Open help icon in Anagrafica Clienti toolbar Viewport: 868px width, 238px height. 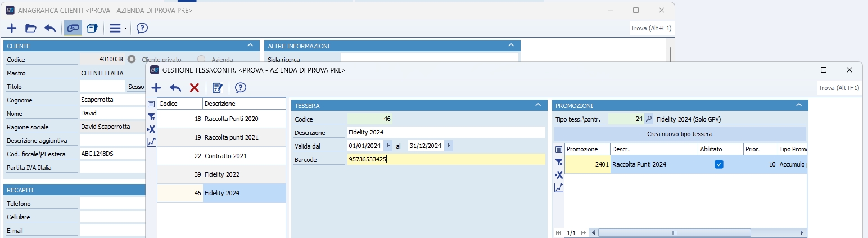click(x=142, y=28)
